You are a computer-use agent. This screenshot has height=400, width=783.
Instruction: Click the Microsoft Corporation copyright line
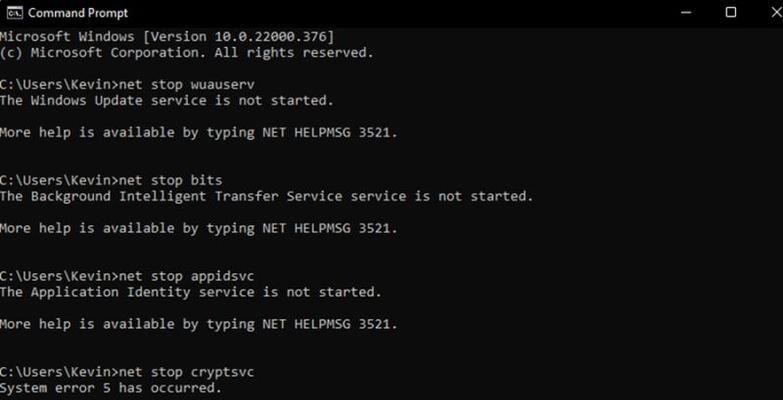187,53
